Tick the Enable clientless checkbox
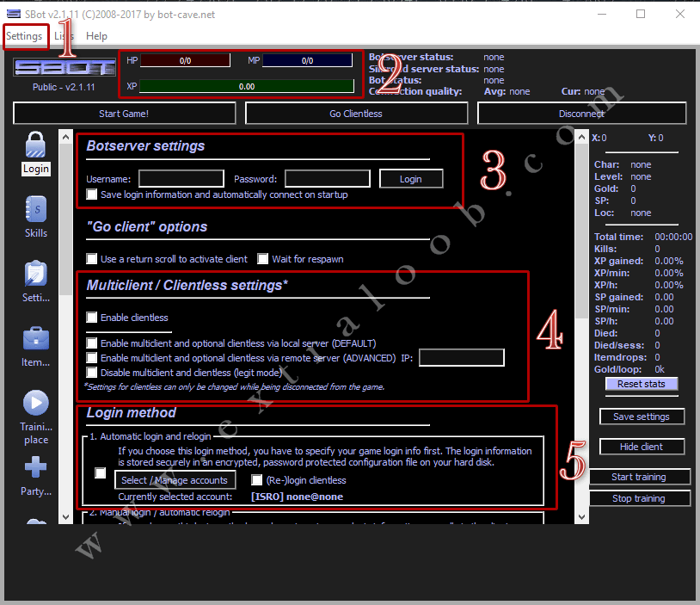700x605 pixels. [x=91, y=318]
